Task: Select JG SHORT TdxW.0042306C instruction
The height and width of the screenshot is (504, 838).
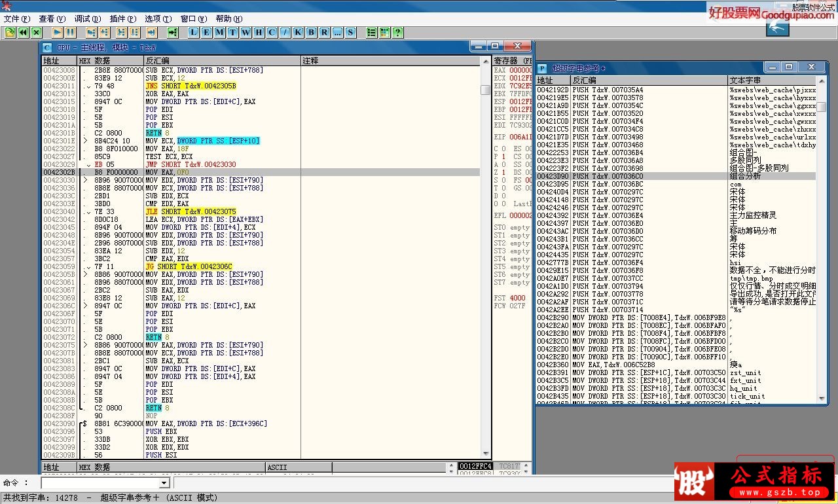Action: 189,266
